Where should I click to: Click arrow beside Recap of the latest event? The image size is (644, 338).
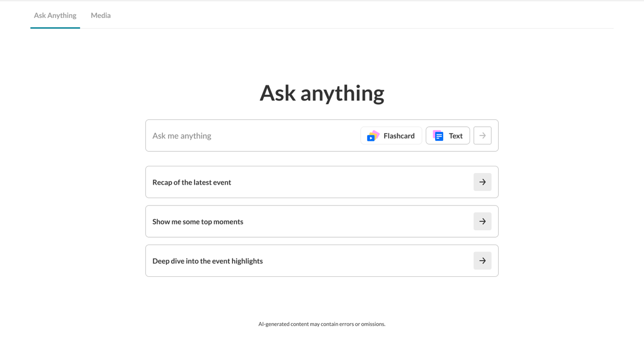(x=482, y=182)
